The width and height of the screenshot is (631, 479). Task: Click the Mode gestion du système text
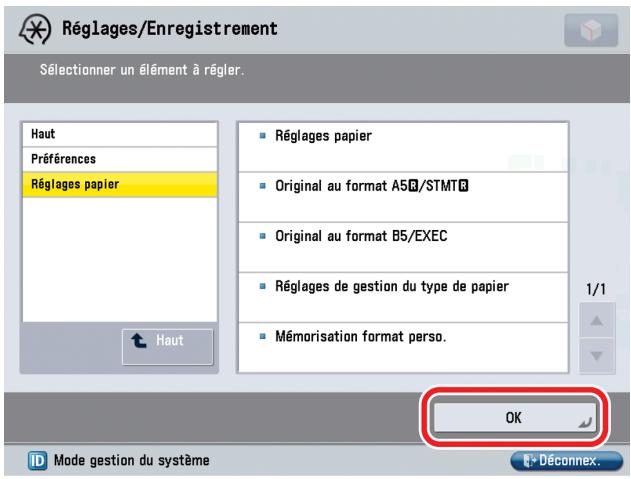[132, 461]
